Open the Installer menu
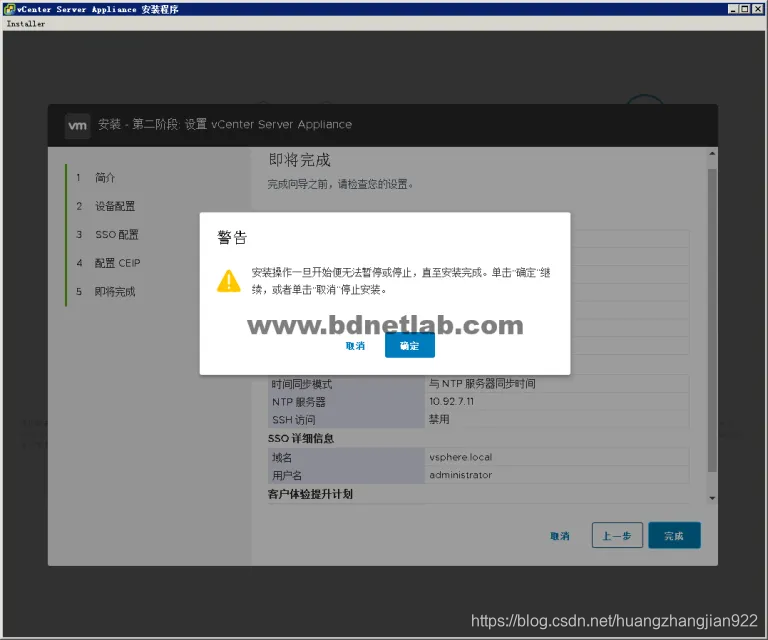The image size is (768, 640). 25,24
